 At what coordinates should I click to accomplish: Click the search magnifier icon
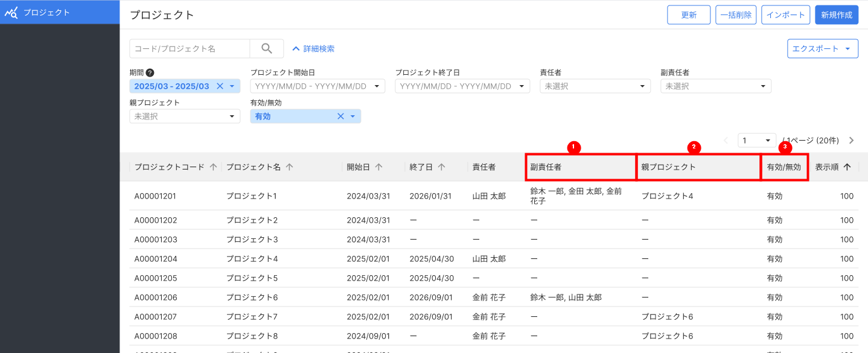(267, 48)
